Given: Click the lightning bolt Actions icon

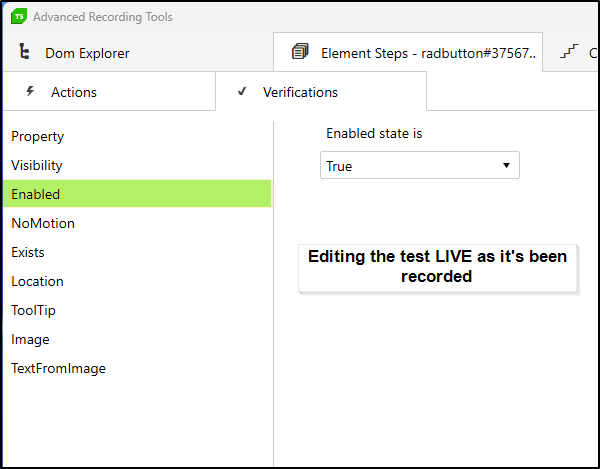Looking at the screenshot, I should click(x=30, y=91).
